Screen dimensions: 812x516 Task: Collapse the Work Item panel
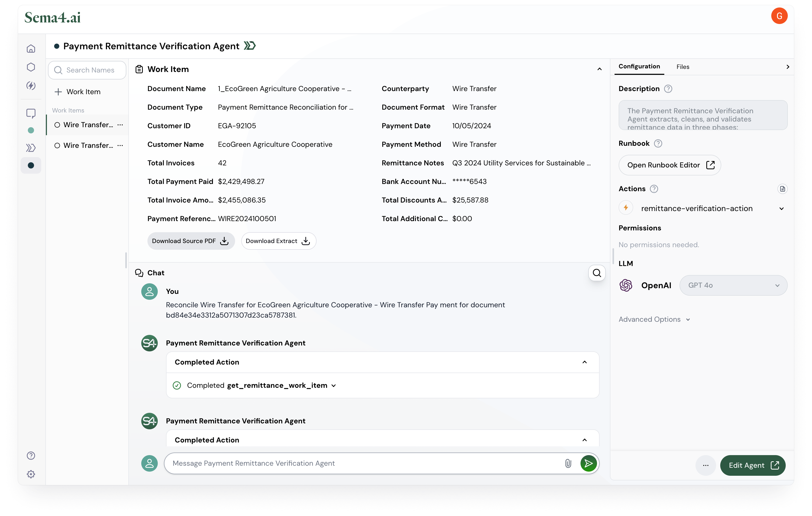(599, 69)
